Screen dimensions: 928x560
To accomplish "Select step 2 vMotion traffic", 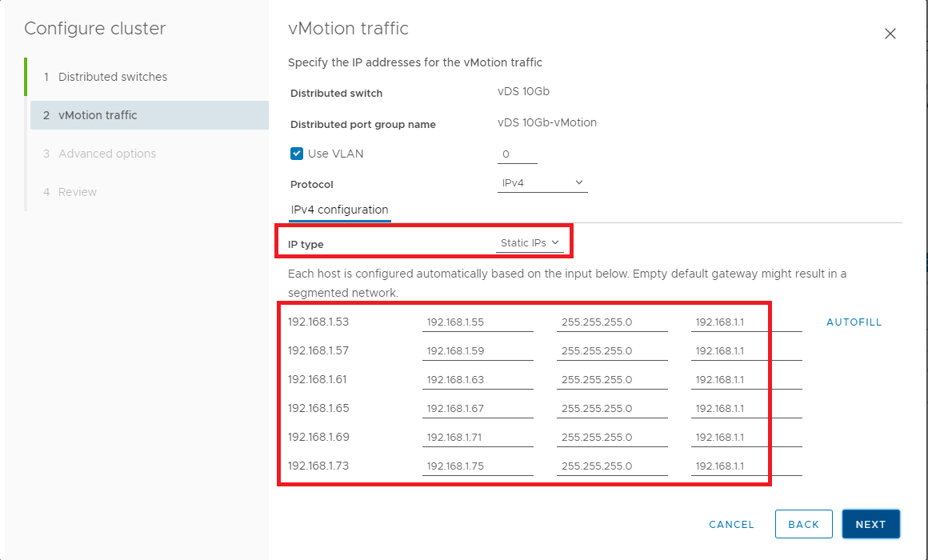I will coord(98,115).
